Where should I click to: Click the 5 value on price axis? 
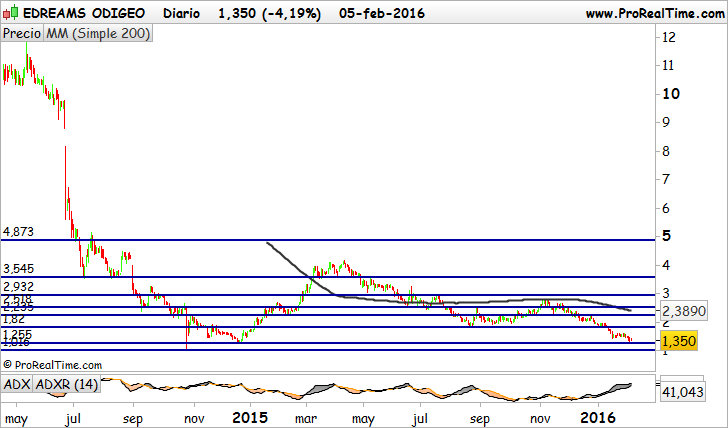point(666,236)
